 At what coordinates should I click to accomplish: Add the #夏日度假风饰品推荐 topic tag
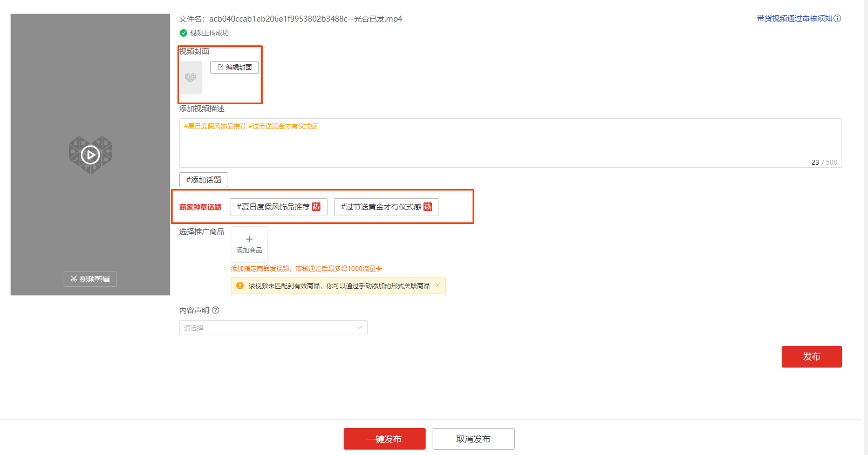(273, 207)
